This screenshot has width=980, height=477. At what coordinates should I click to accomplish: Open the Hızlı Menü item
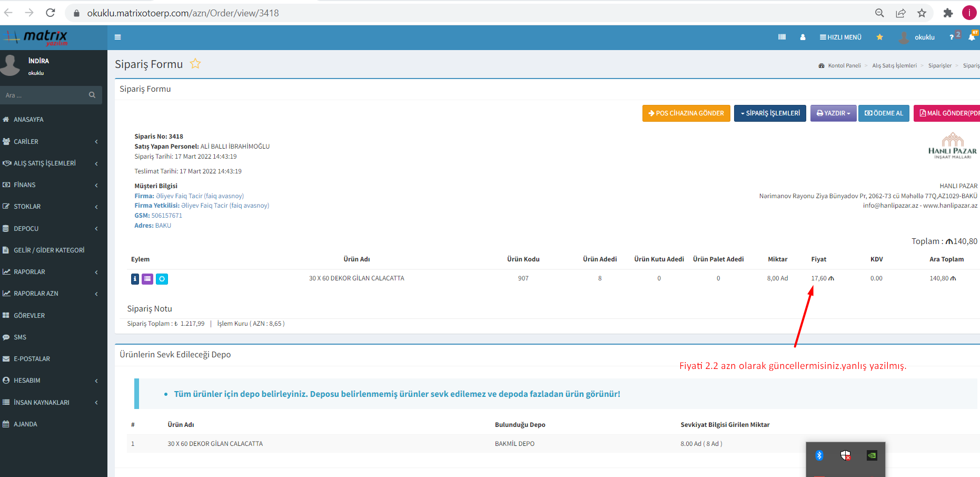click(x=840, y=37)
